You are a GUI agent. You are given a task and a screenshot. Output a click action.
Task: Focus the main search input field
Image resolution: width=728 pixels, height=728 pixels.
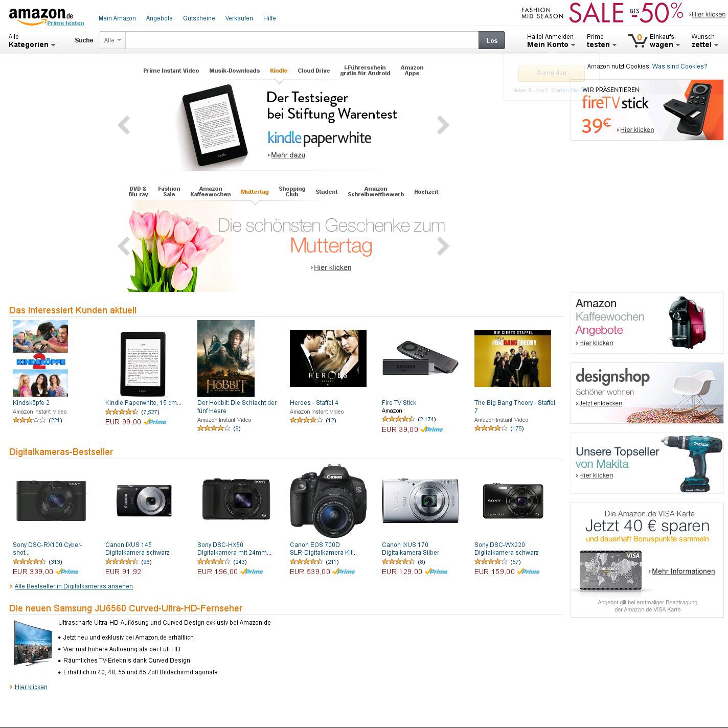302,40
